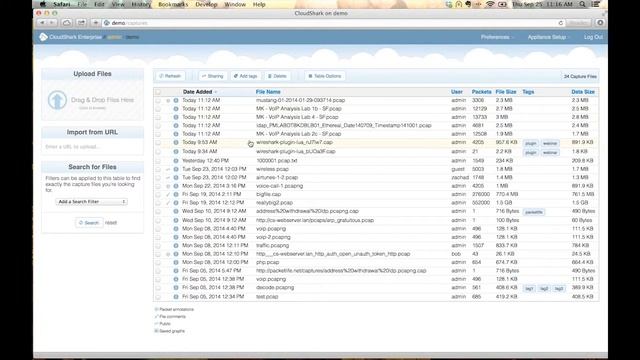This screenshot has height=360, width=640.
Task: Click the Log Out link
Action: pos(593,37)
